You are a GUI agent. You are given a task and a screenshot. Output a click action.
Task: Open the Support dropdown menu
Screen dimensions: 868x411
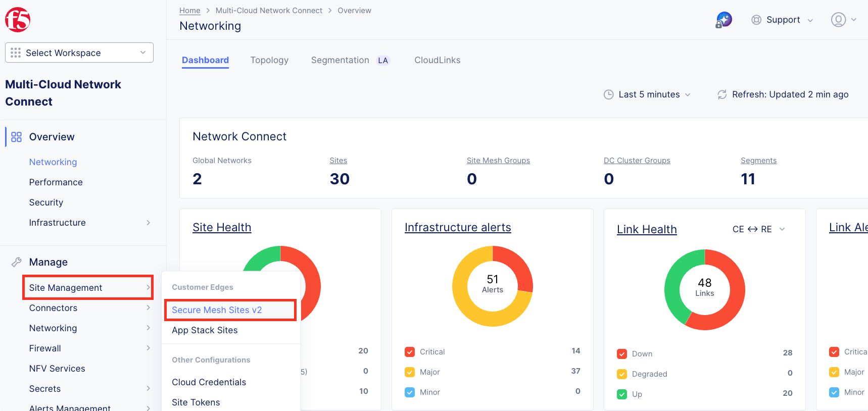[x=782, y=20]
